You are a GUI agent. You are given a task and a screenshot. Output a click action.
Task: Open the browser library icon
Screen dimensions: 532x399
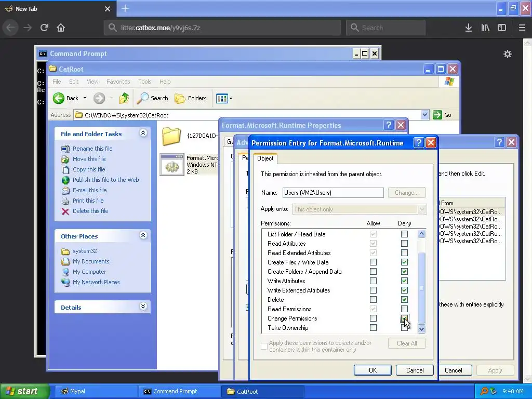point(485,28)
